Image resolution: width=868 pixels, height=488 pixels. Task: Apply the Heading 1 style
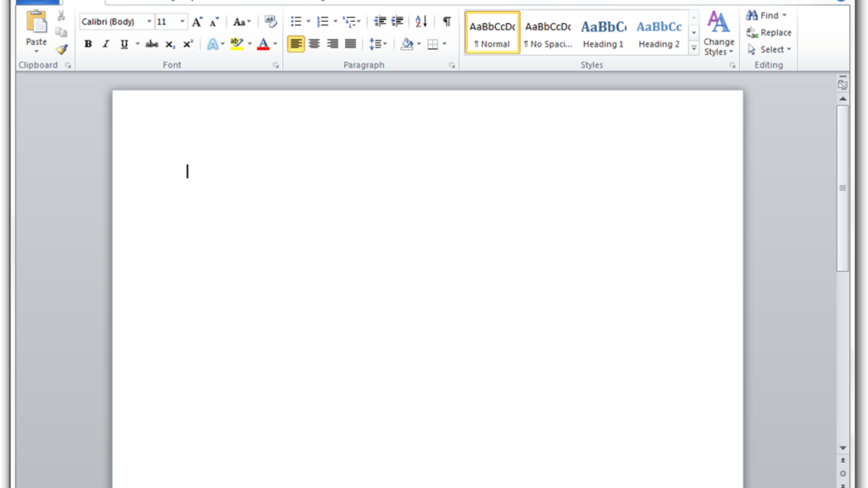603,34
